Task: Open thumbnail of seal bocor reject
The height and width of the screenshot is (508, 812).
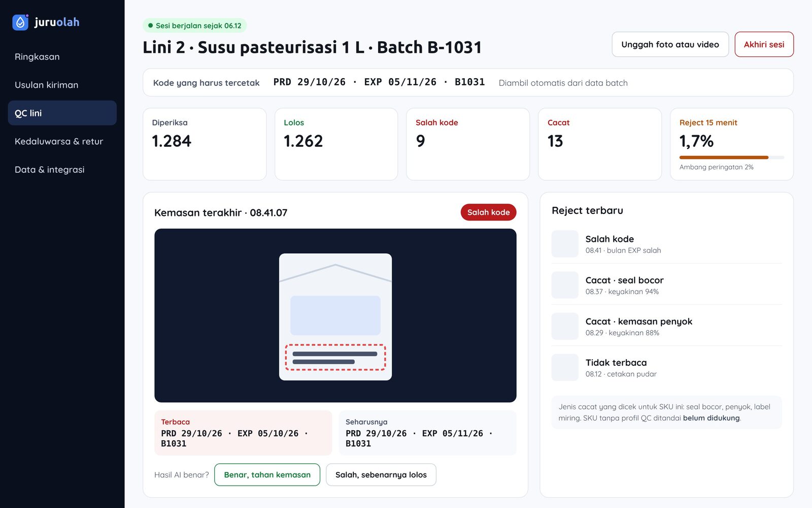Action: 565,285
